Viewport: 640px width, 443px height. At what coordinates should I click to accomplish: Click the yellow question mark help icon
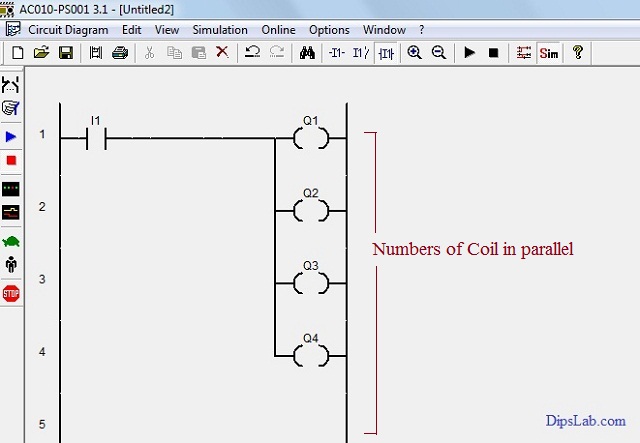pyautogui.click(x=578, y=52)
